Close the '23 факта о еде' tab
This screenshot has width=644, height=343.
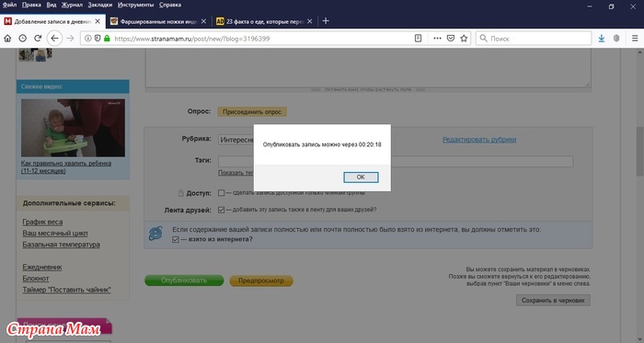pyautogui.click(x=310, y=21)
